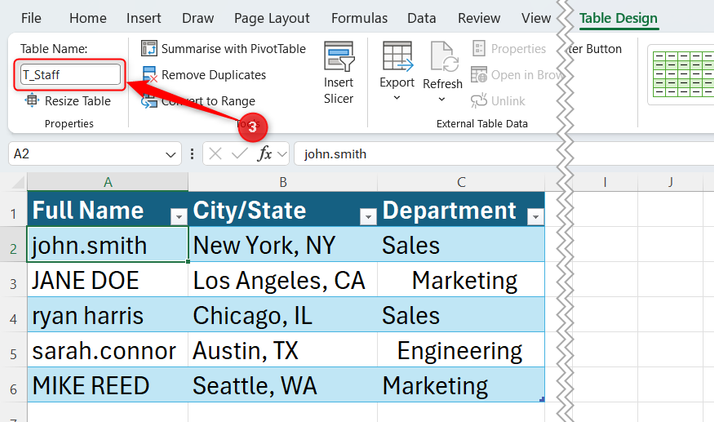Click the cell containing ryan harris

point(107,315)
